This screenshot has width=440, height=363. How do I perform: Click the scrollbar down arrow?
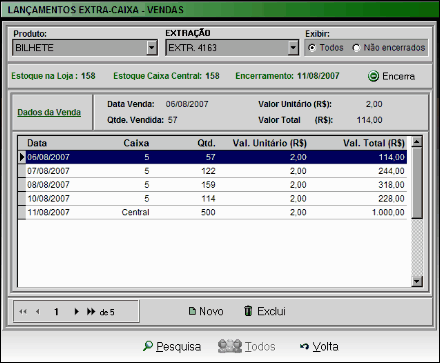click(x=417, y=281)
